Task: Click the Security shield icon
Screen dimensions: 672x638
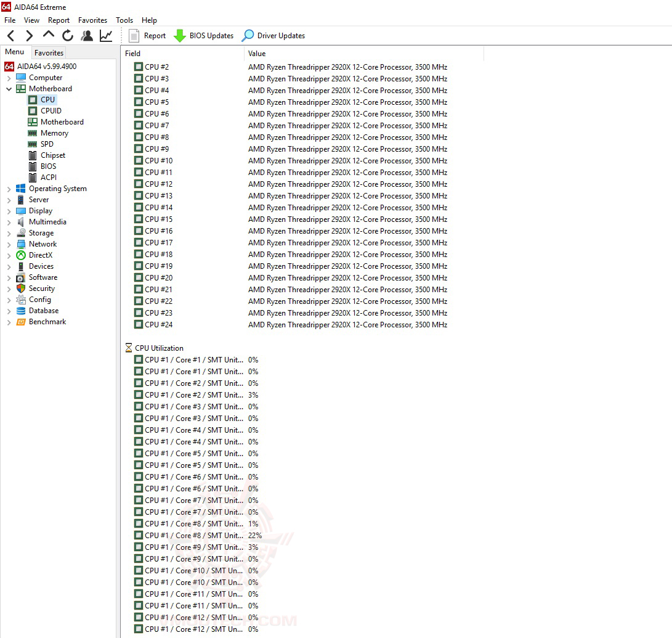Action: [x=21, y=288]
